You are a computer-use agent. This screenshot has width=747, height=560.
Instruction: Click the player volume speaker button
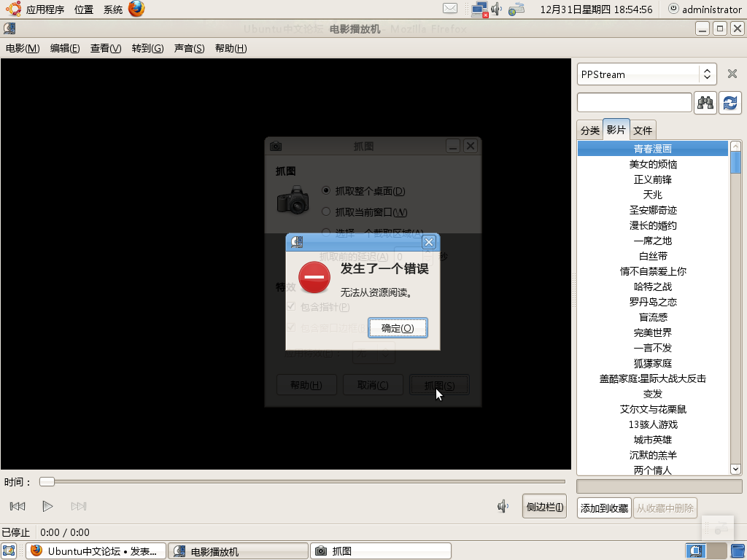[503, 506]
